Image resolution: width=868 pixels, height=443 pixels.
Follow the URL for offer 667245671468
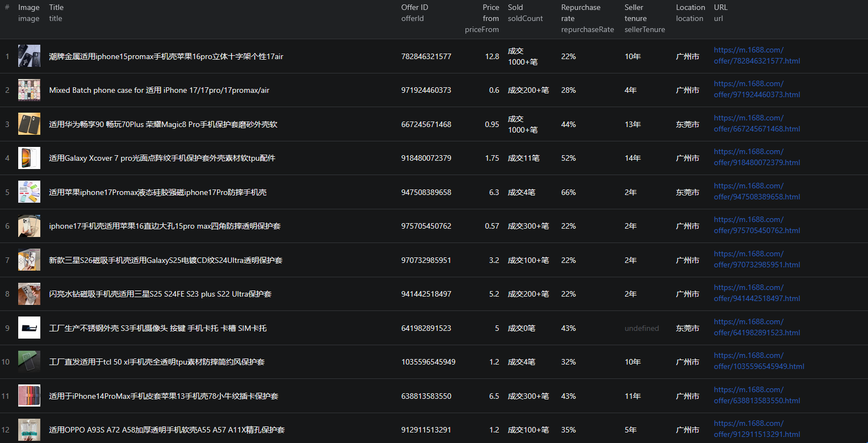click(x=756, y=124)
